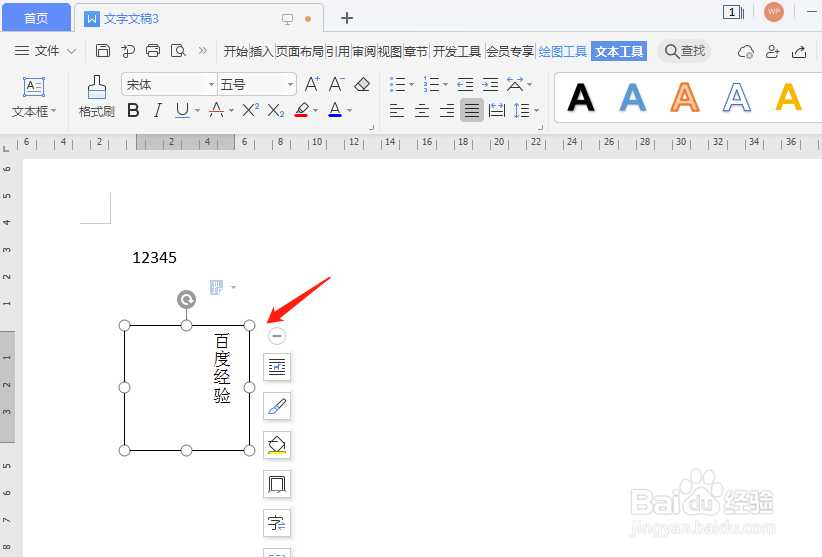Open Print Preview icon
The width and height of the screenshot is (822, 557).
tap(178, 51)
